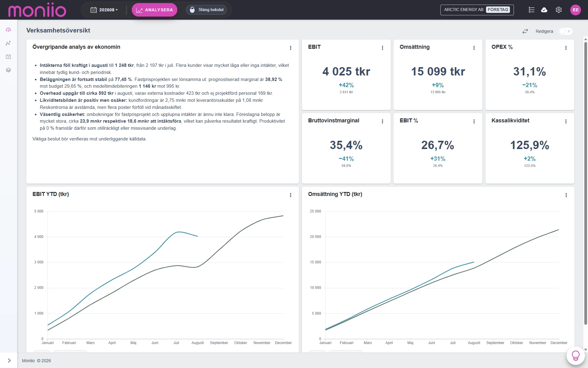The height and width of the screenshot is (368, 588).
Task: Open settings gear icon
Action: [x=559, y=10]
